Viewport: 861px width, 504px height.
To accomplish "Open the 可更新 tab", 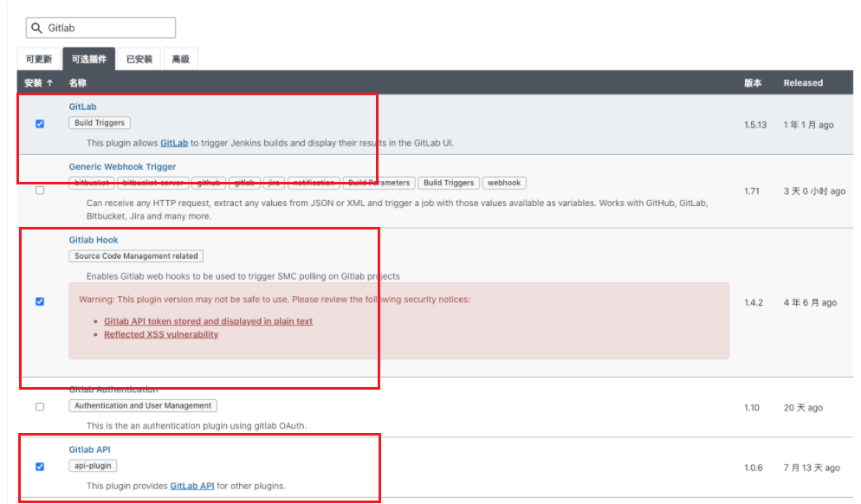I will [x=38, y=59].
